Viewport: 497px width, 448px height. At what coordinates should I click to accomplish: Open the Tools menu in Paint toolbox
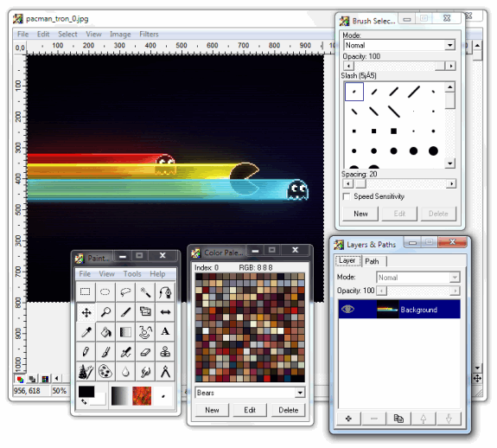[x=132, y=273]
